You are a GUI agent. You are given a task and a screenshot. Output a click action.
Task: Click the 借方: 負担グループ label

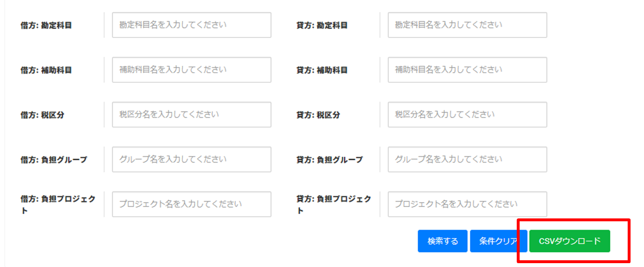click(x=54, y=160)
